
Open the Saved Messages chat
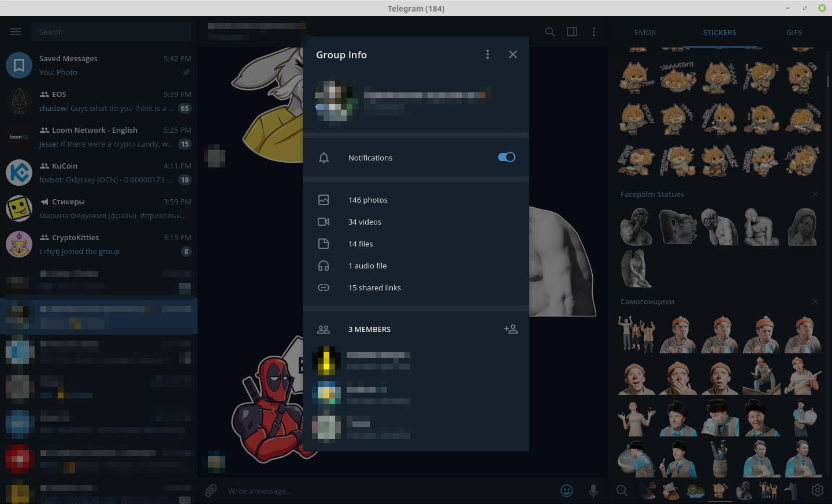(x=99, y=65)
